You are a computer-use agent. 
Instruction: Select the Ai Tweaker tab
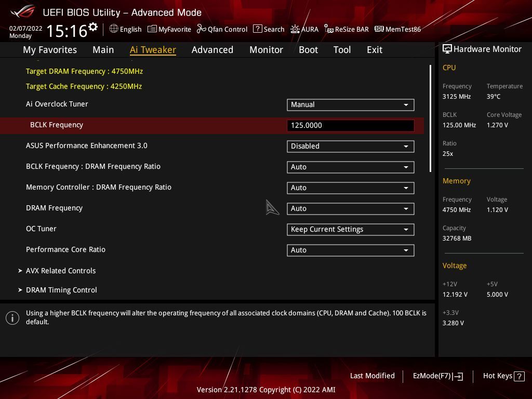[153, 50]
